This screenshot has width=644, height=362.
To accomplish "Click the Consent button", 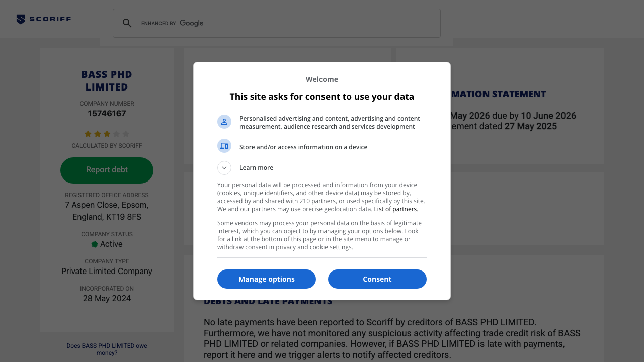I will tap(377, 279).
